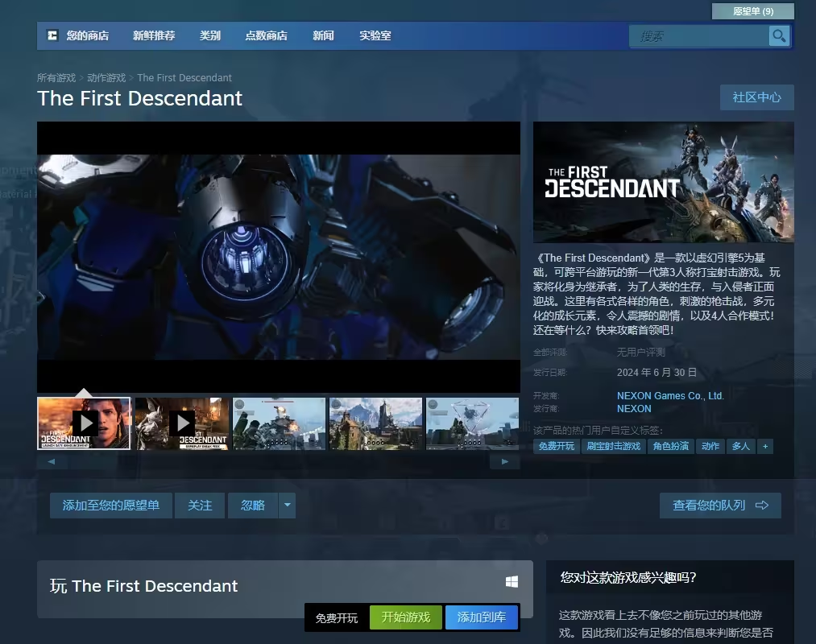Viewport: 816px width, 644px height.
Task: Click the 忽略 ignore button
Action: (x=253, y=505)
